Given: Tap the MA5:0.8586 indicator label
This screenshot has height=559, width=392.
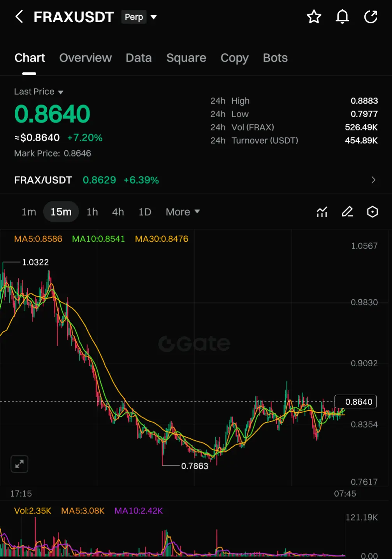Looking at the screenshot, I should [38, 239].
